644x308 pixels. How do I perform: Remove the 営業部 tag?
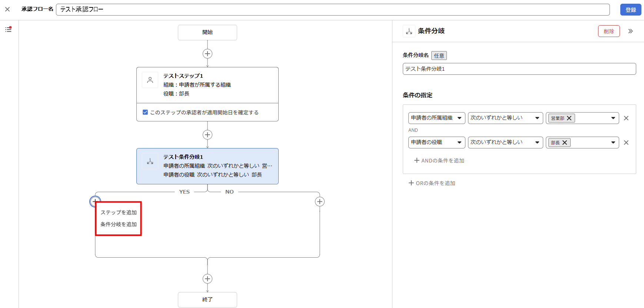[569, 118]
